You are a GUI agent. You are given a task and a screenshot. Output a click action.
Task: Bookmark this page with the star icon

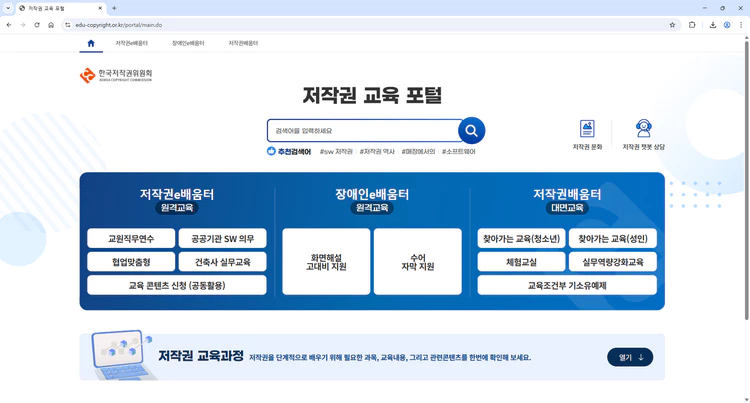point(672,25)
